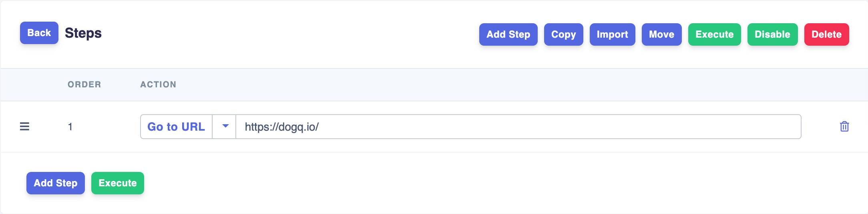This screenshot has height=214, width=868.
Task: Run steps with top Execute button
Action: (715, 34)
